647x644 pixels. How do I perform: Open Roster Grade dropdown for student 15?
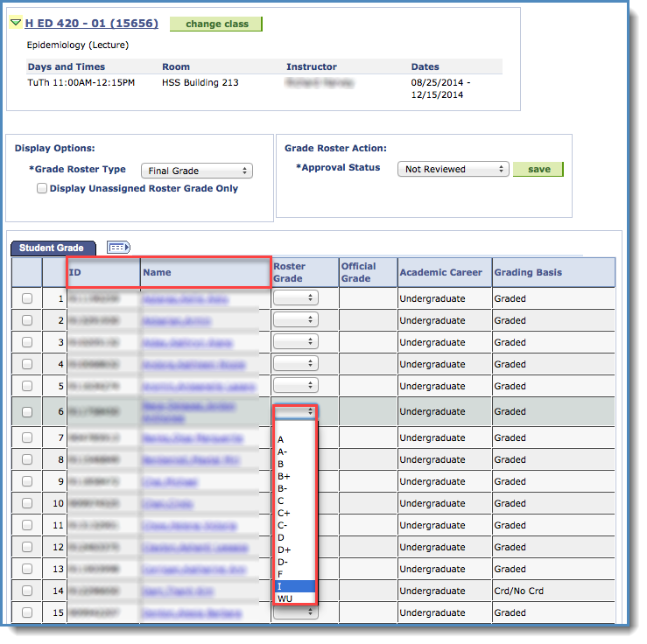click(x=295, y=612)
